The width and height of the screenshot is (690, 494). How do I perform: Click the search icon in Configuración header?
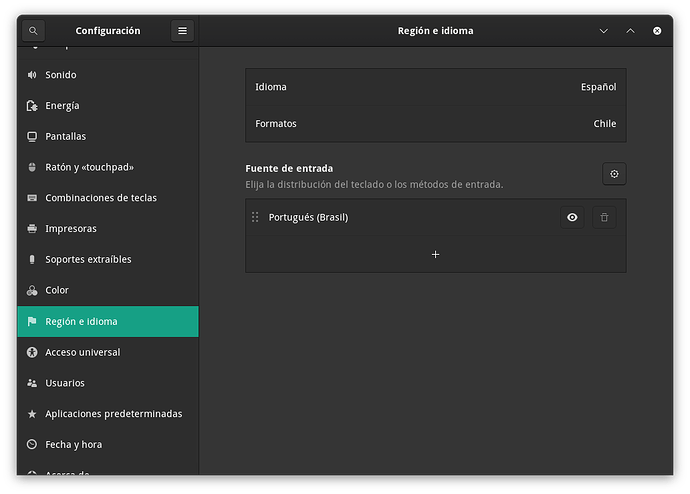[x=33, y=31]
